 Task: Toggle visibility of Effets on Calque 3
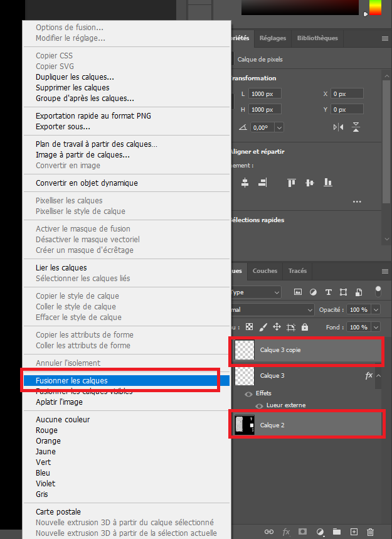pyautogui.click(x=250, y=393)
